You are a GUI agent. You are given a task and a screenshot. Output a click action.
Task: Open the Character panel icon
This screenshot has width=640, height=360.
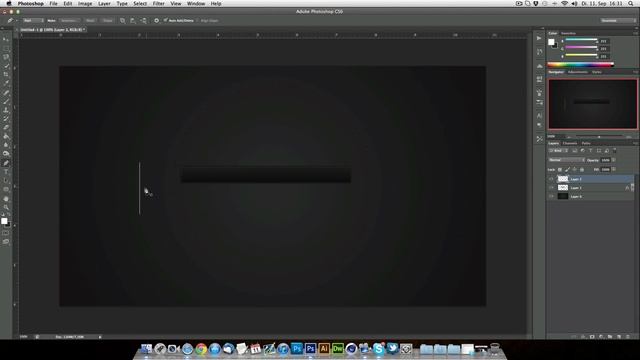(539, 116)
